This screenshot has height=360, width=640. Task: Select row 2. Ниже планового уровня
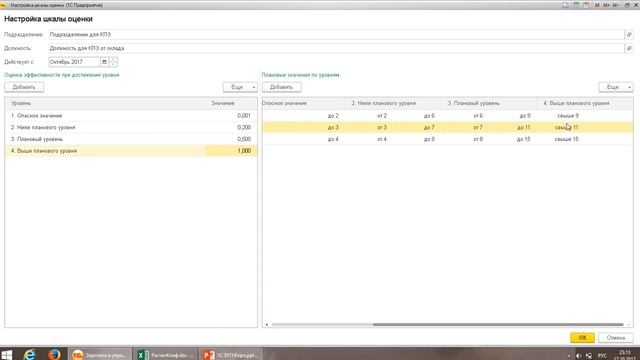tap(131, 127)
